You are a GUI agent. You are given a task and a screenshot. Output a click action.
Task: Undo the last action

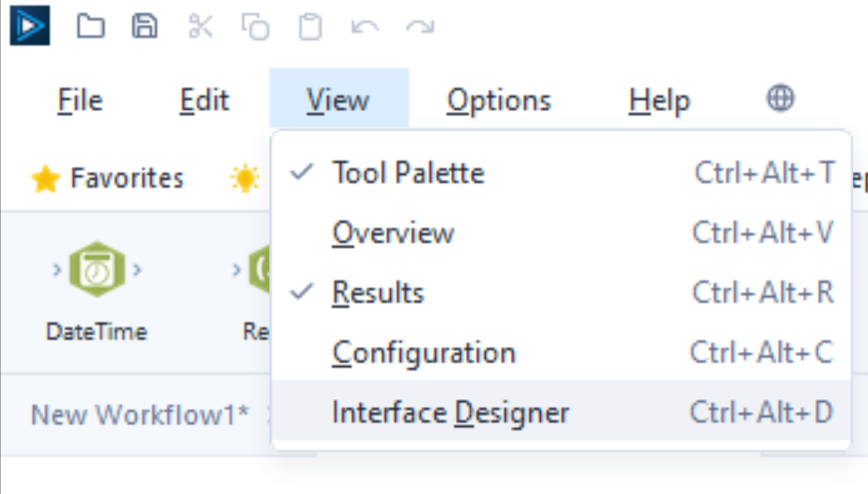[365, 27]
